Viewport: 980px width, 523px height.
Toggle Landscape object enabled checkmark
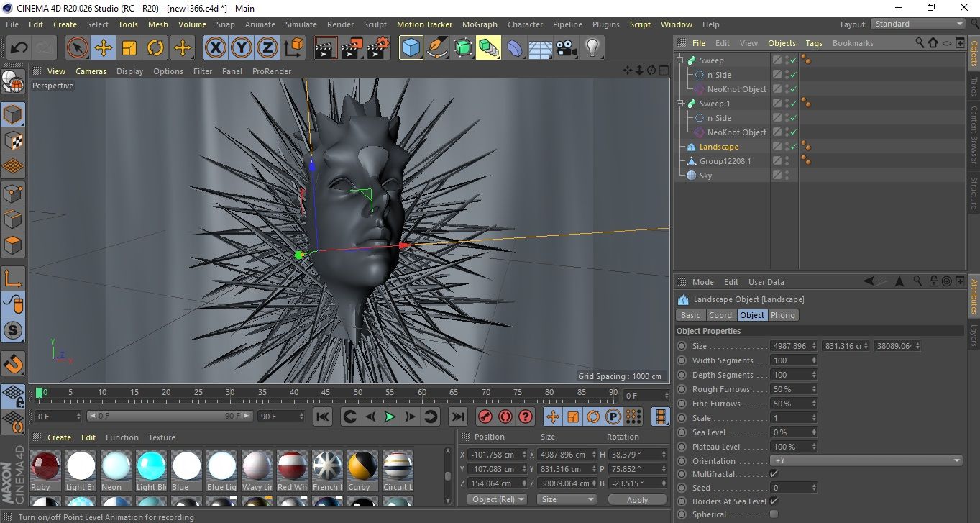pyautogui.click(x=793, y=147)
